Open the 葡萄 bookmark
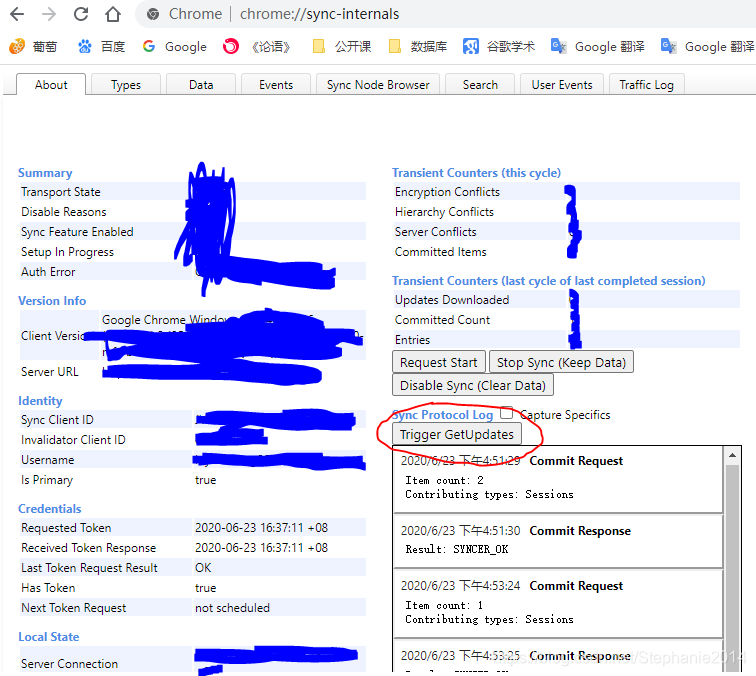Screen dimensions: 756x676 [33, 46]
